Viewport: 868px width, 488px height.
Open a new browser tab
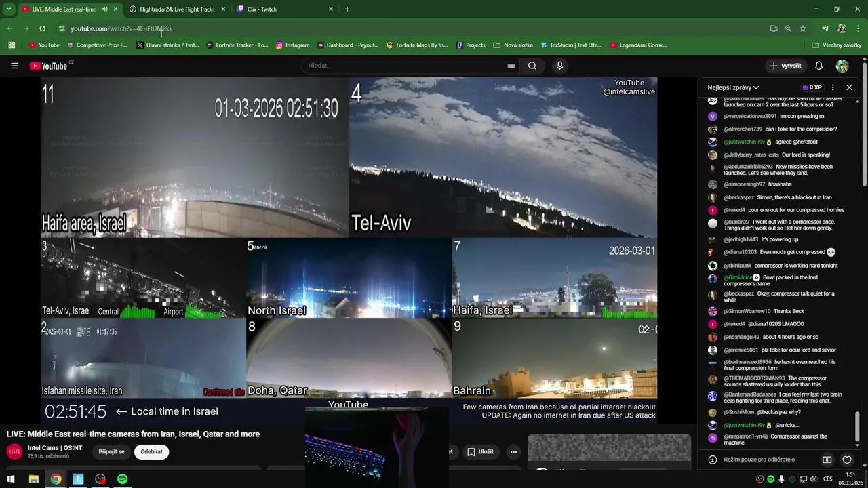[347, 9]
